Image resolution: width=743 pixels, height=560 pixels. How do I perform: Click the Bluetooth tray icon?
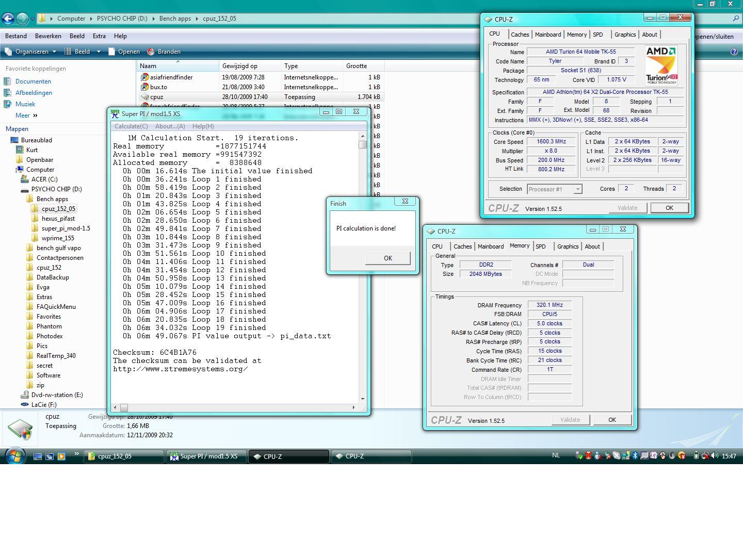(x=635, y=456)
